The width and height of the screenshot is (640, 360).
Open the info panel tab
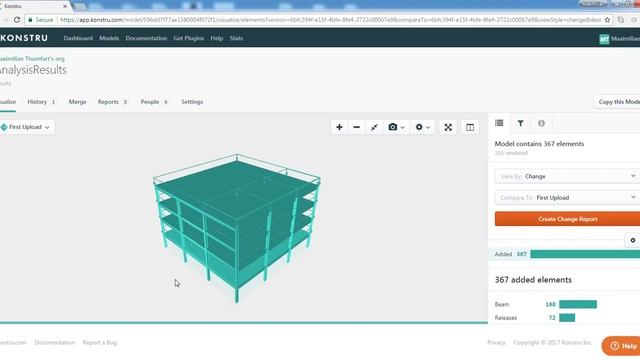click(x=541, y=123)
